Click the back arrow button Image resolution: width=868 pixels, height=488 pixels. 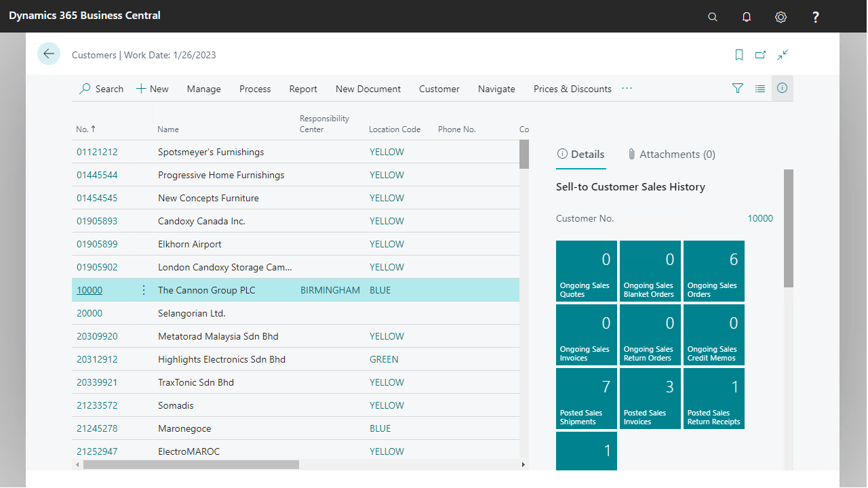point(49,54)
